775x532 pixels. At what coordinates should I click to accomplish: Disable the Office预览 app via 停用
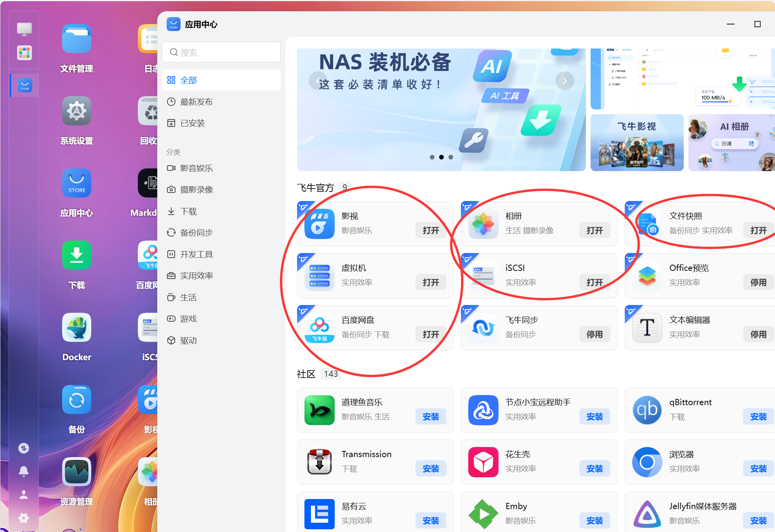tap(758, 282)
